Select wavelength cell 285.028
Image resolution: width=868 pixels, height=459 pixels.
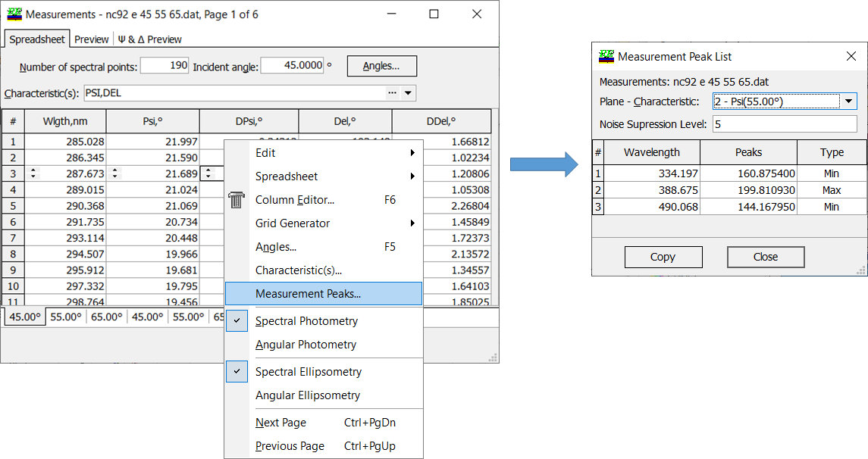(65, 142)
